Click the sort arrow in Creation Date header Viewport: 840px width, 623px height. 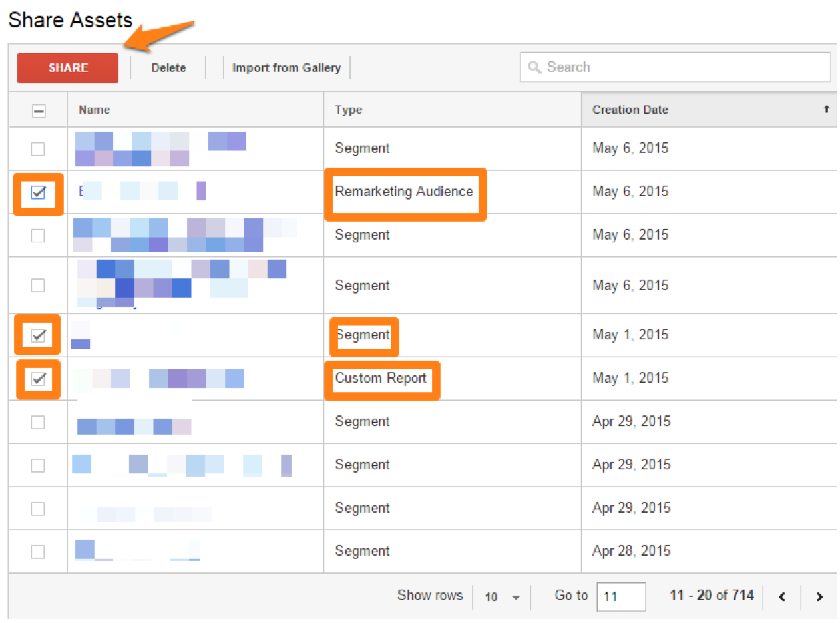(x=827, y=109)
